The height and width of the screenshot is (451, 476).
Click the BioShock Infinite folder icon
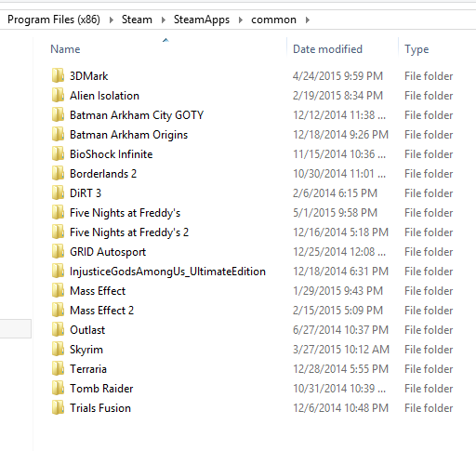click(x=58, y=153)
